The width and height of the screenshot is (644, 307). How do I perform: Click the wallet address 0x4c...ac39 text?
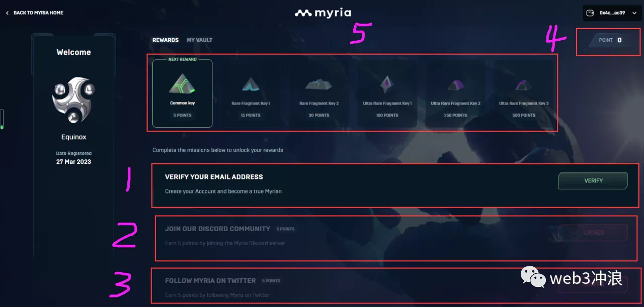click(612, 13)
